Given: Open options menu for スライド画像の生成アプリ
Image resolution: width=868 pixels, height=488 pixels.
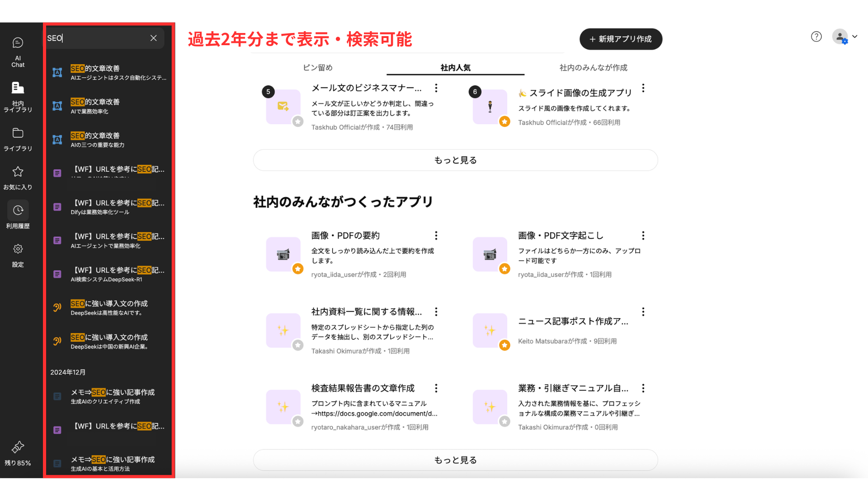Looking at the screenshot, I should click(643, 88).
